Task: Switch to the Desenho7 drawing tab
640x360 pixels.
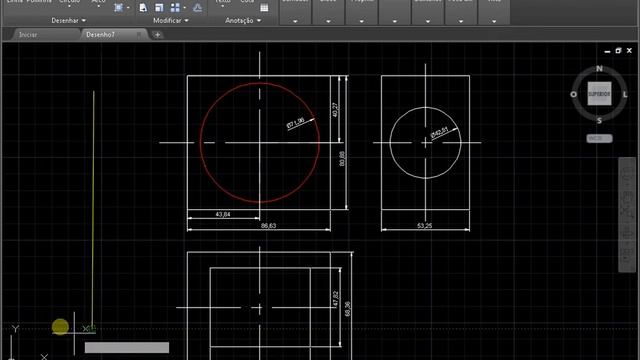Action: coord(100,35)
